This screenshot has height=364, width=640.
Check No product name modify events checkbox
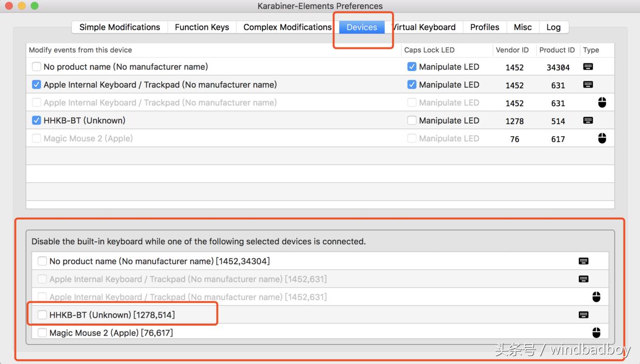pyautogui.click(x=37, y=67)
